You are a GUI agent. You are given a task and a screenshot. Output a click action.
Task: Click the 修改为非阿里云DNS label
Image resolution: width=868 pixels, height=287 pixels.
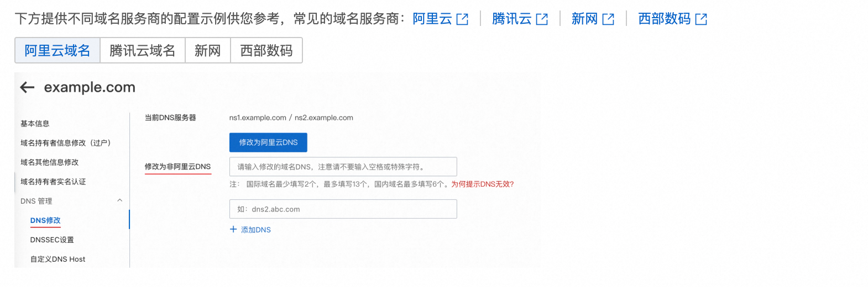pos(178,166)
